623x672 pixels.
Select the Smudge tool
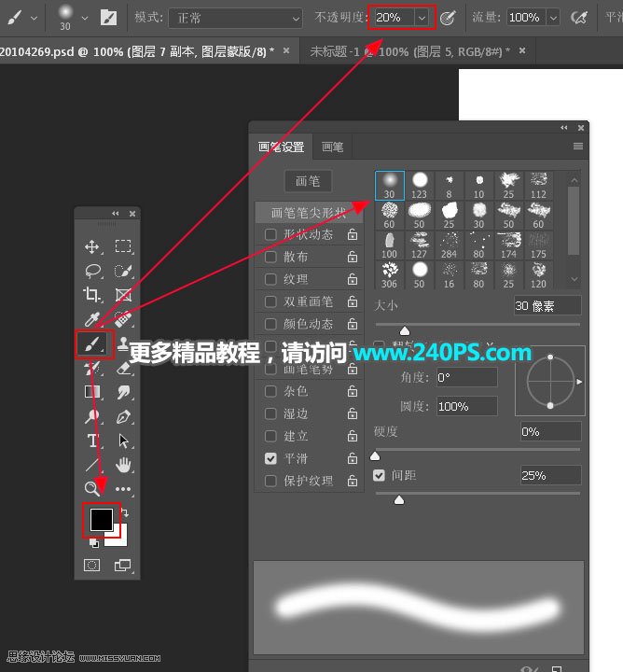(x=123, y=392)
